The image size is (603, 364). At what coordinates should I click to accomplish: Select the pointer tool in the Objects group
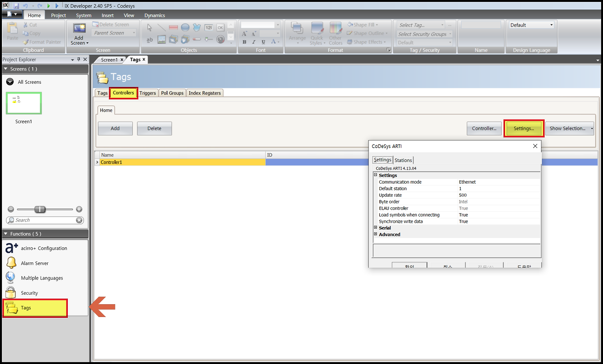coord(149,27)
